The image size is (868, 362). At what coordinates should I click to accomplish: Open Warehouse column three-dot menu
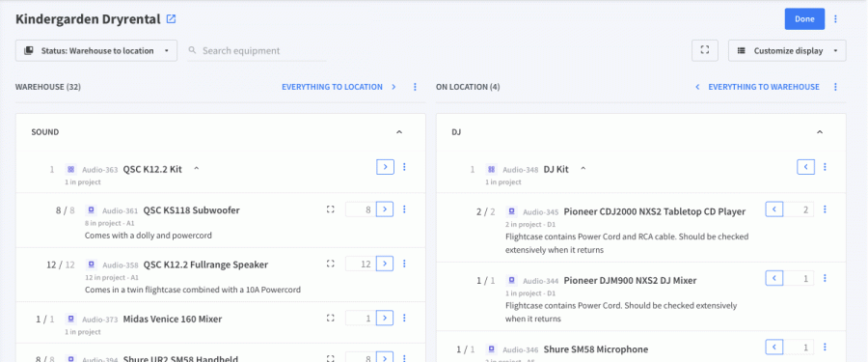[x=415, y=87]
